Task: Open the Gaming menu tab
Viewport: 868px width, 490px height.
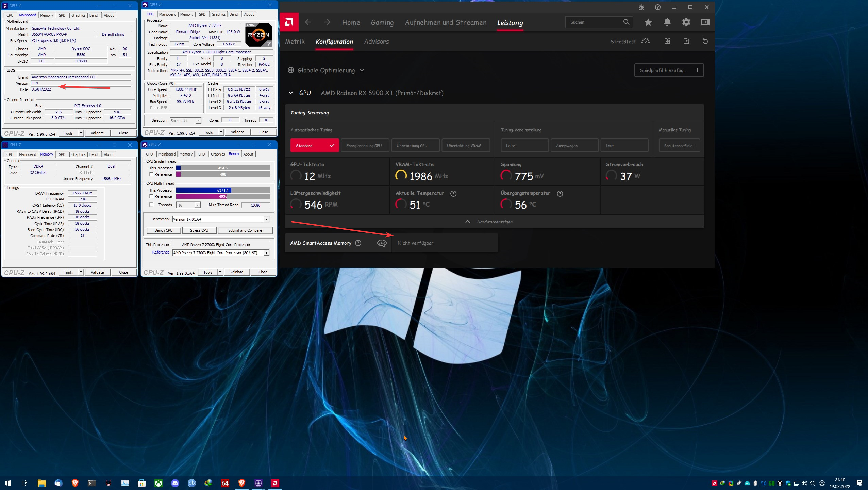Action: coord(382,23)
